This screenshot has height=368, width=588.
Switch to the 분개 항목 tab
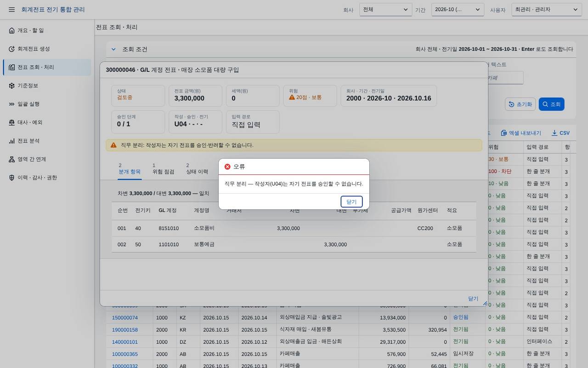[130, 168]
